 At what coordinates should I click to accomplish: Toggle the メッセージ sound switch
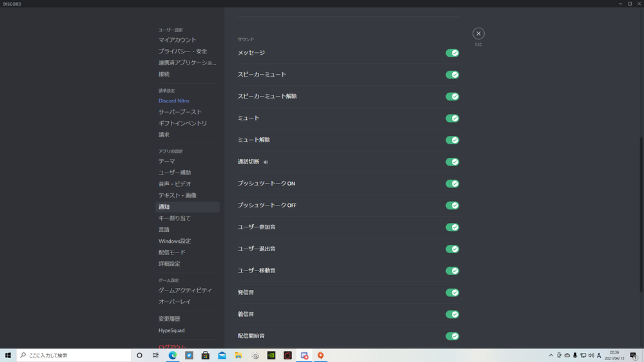pyautogui.click(x=452, y=53)
